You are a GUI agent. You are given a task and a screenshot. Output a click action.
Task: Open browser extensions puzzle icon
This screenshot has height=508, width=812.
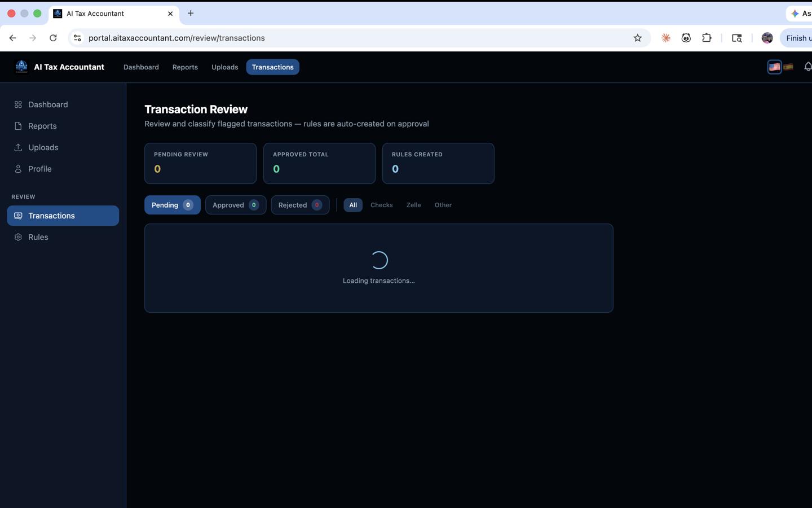point(707,38)
